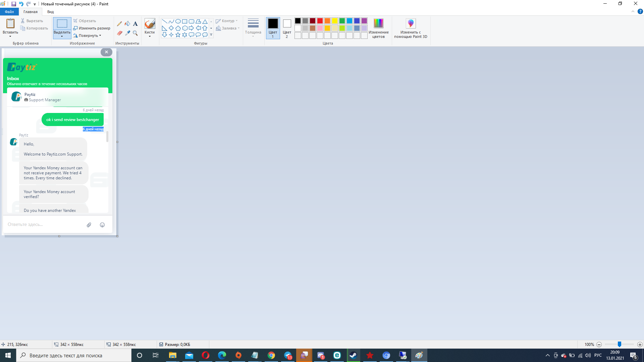Select the Fill with color bucket tool

[127, 24]
